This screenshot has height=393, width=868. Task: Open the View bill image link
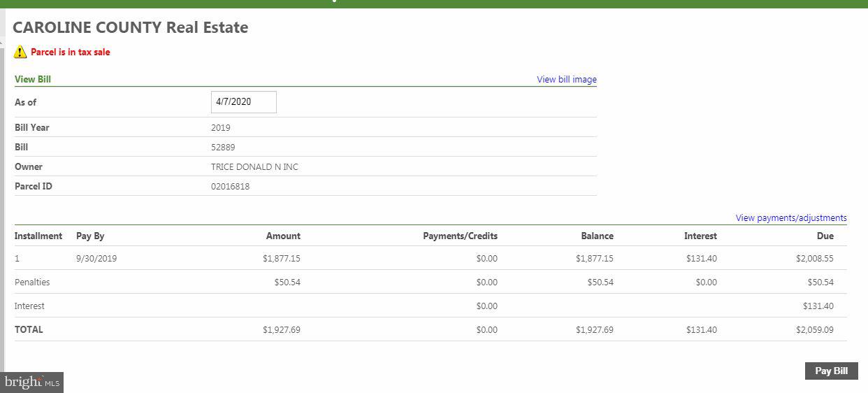point(567,79)
